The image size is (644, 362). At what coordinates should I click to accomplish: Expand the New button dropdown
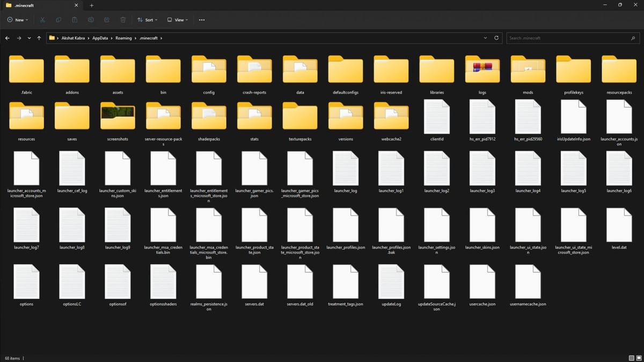click(x=26, y=19)
